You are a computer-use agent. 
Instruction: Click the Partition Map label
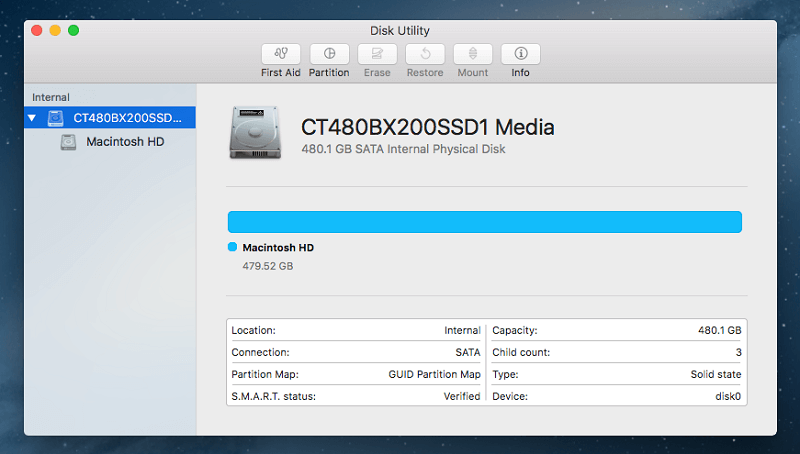click(x=265, y=374)
